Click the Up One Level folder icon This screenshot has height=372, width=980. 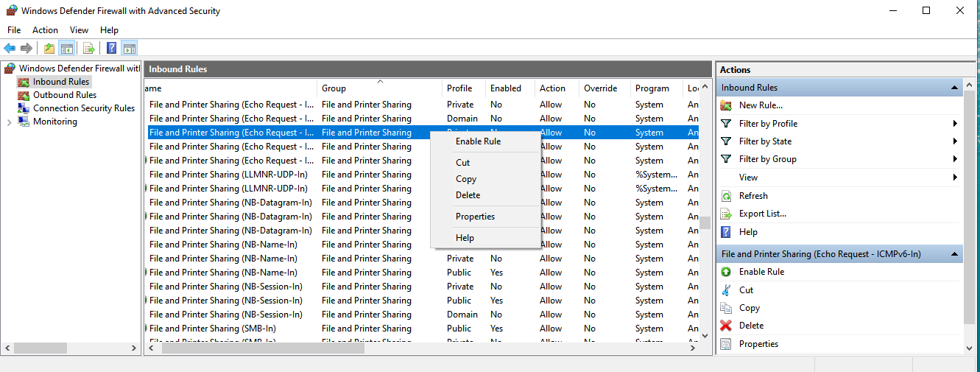(x=49, y=49)
